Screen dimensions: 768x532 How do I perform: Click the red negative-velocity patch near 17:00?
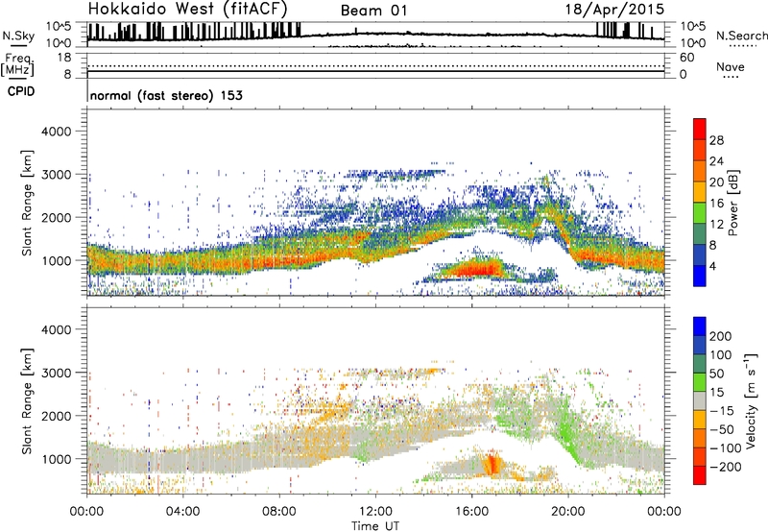pos(492,464)
